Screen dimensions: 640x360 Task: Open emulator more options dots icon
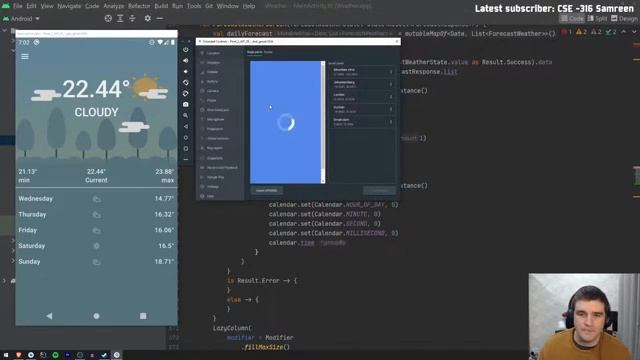[186, 160]
